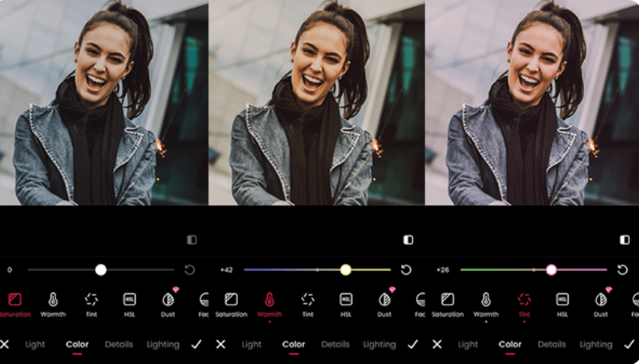Apply the edits with the left panel checkmark

[x=196, y=344]
